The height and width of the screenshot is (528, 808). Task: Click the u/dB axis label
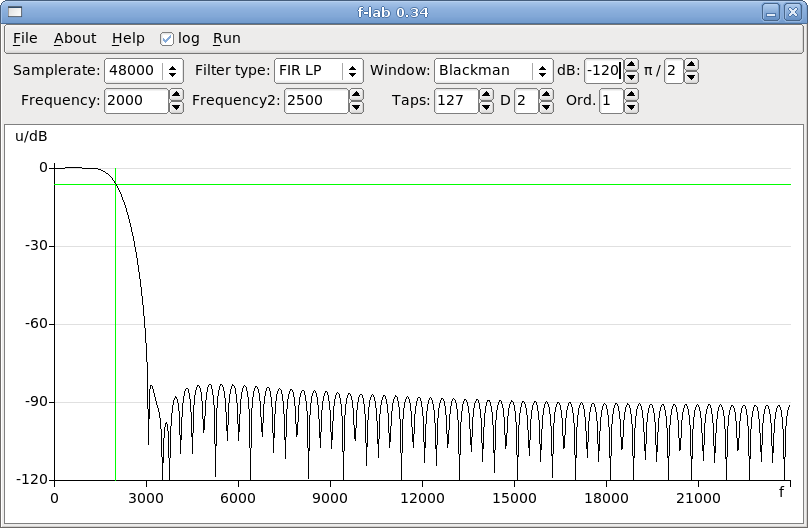coord(31,136)
